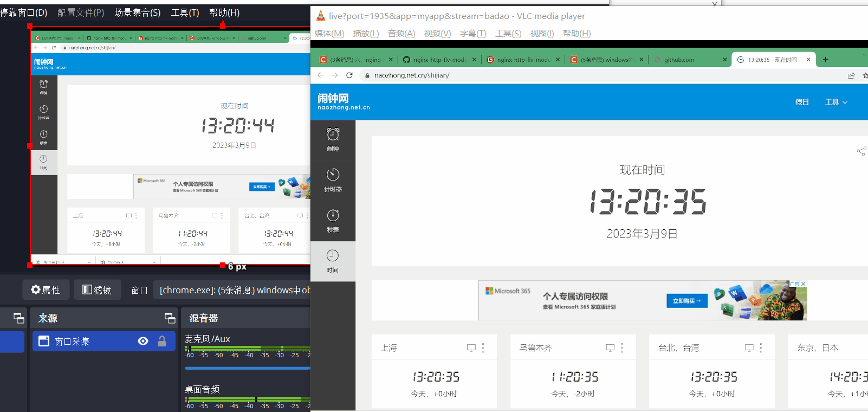Viewport: 868px width, 412px height.
Task: Open OBS 配置文件(P) menu
Action: point(81,12)
